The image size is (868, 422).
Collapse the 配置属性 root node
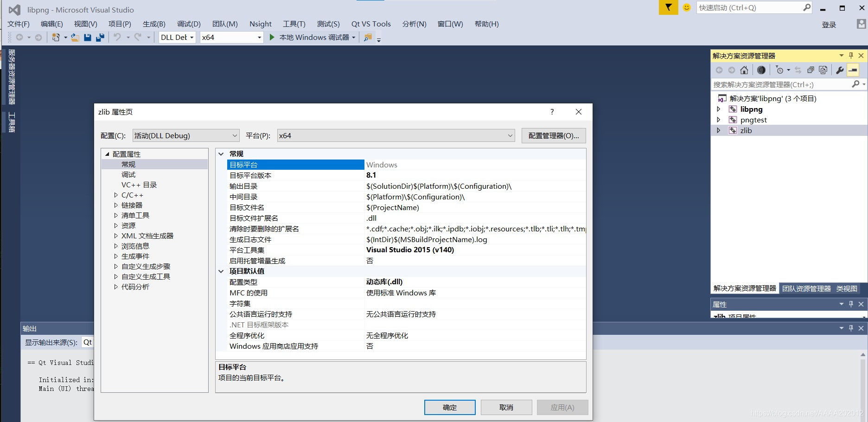point(107,154)
